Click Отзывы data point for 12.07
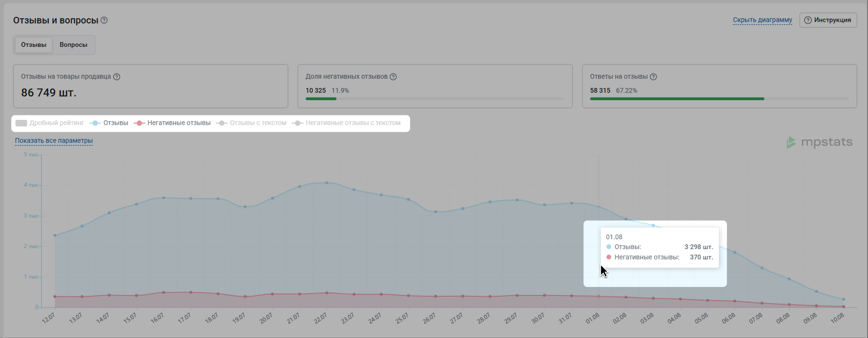Screen dimensions: 868x338 pos(55,235)
